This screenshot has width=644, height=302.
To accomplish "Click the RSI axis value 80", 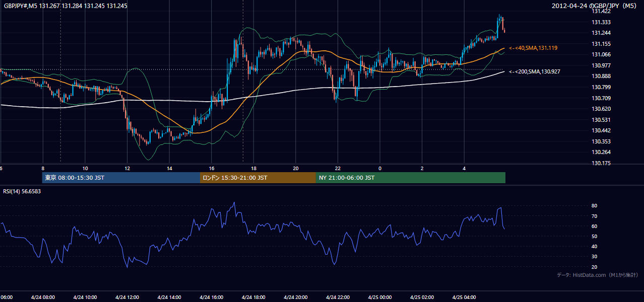I will pos(594,206).
